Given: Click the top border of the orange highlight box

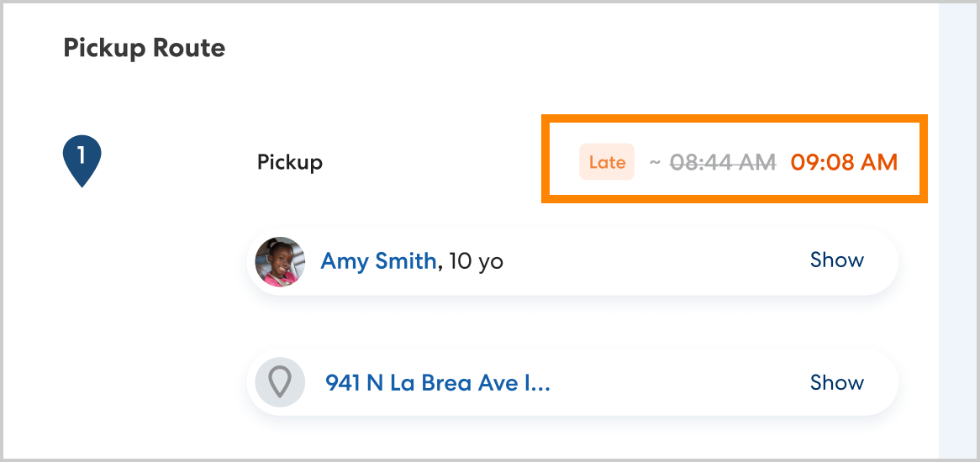Looking at the screenshot, I should coord(734,118).
